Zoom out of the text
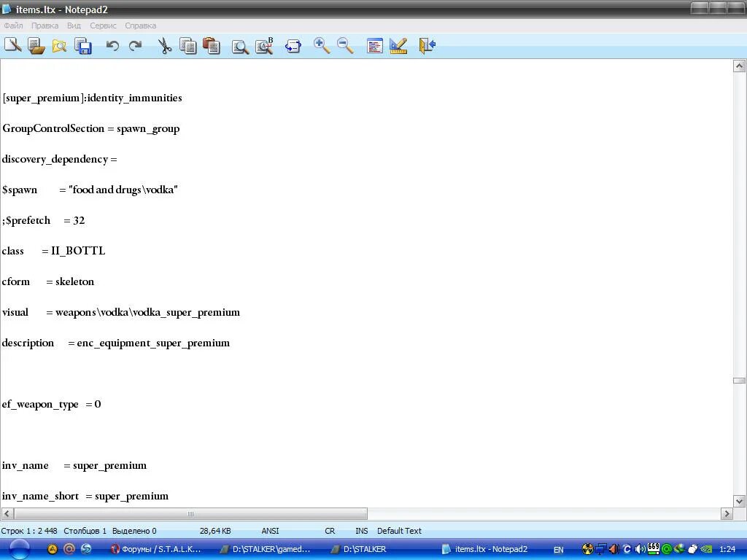This screenshot has height=560, width=747. pos(345,46)
